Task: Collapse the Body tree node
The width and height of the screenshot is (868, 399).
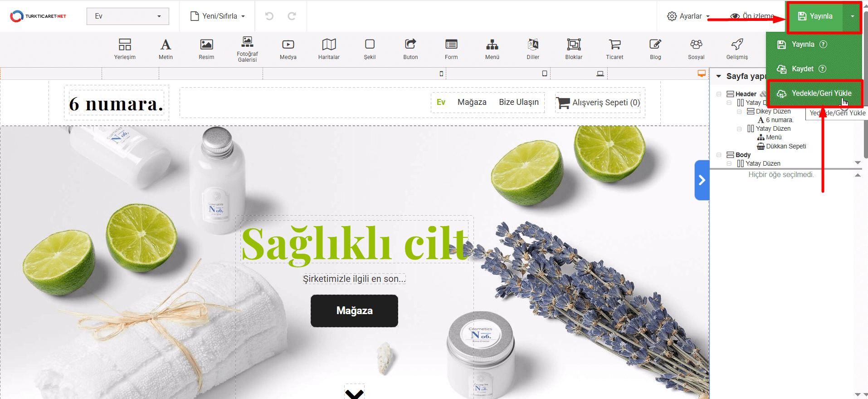Action: [719, 155]
